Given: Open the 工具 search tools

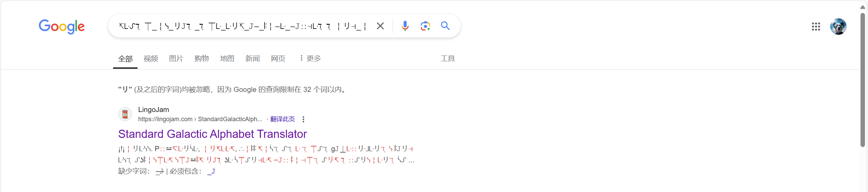Looking at the screenshot, I should [x=448, y=59].
